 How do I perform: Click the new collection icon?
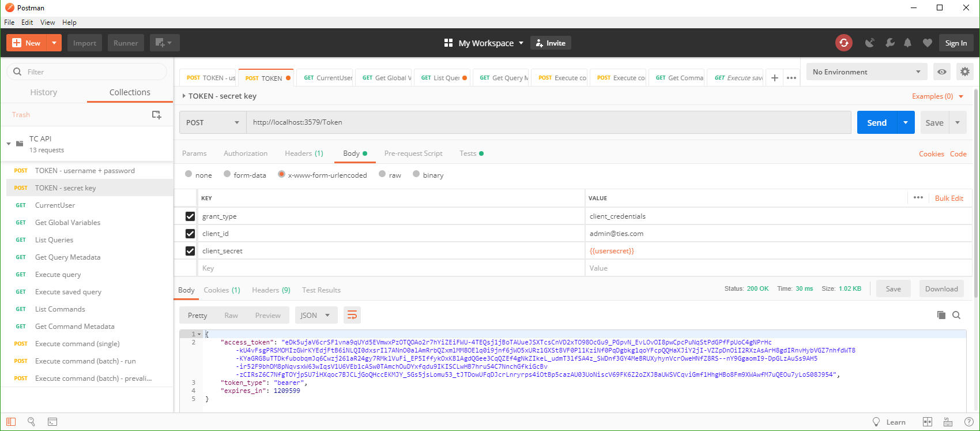tap(156, 115)
